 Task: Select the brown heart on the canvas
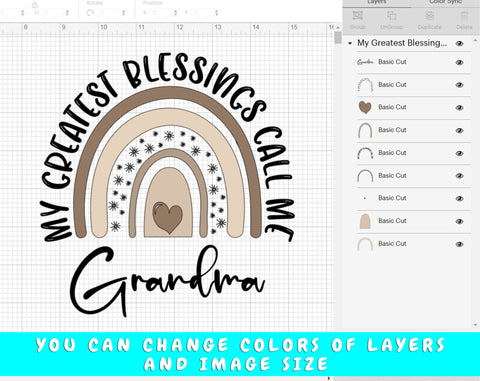(167, 217)
